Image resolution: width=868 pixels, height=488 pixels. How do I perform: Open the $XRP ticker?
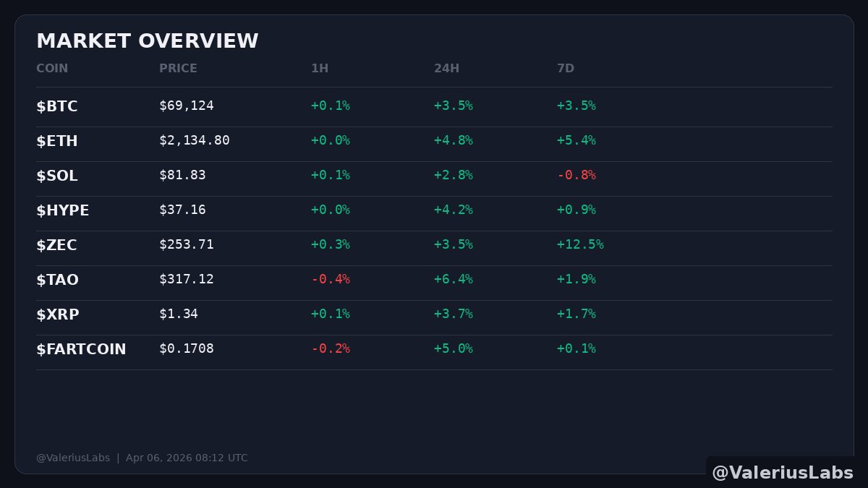[x=58, y=314]
